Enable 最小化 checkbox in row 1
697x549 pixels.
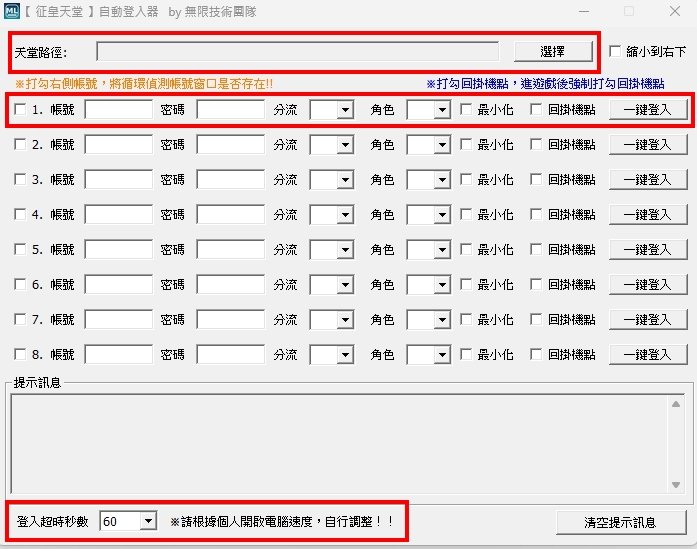pyautogui.click(x=466, y=109)
